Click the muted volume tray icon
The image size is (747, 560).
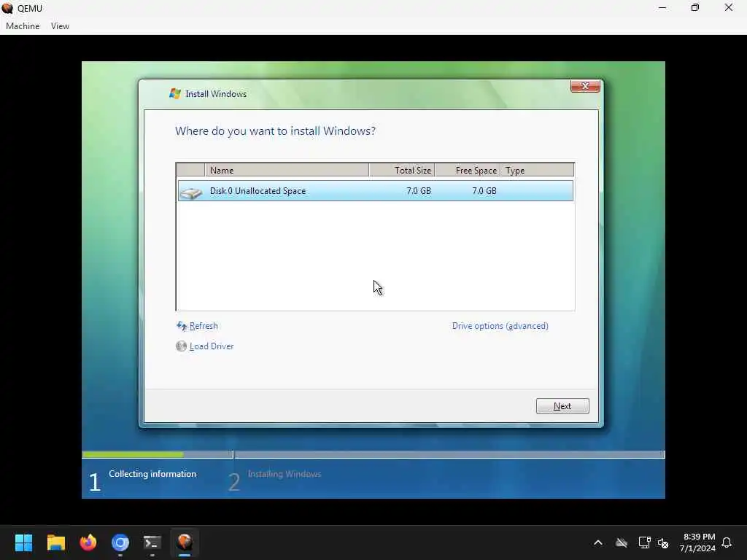point(662,542)
